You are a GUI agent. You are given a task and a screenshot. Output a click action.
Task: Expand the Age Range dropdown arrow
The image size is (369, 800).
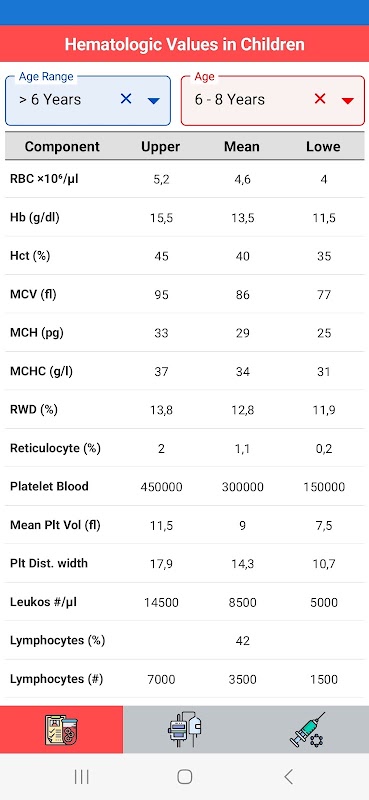154,101
